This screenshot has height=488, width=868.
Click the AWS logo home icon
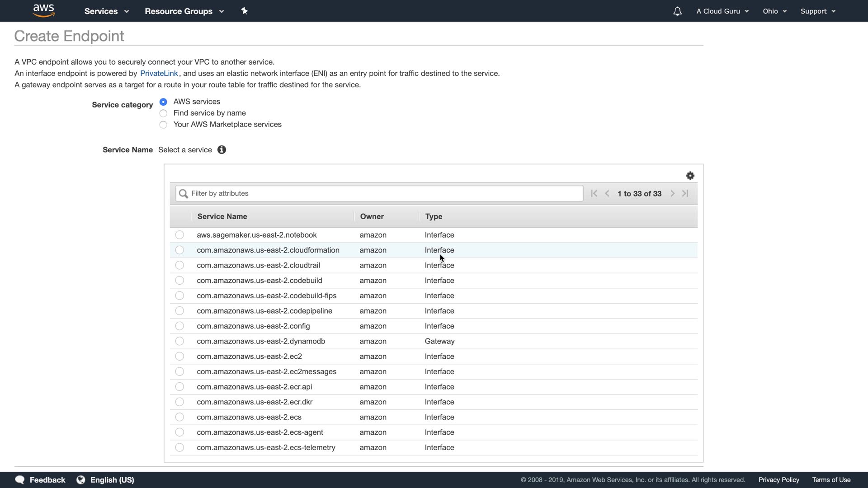[44, 10]
